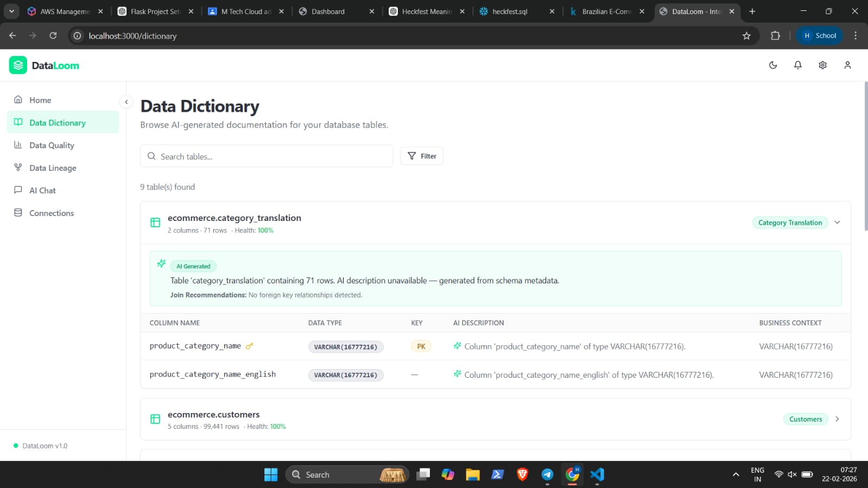The height and width of the screenshot is (488, 868).
Task: Click DataLoom v1.0 status indicator
Action: (x=41, y=446)
